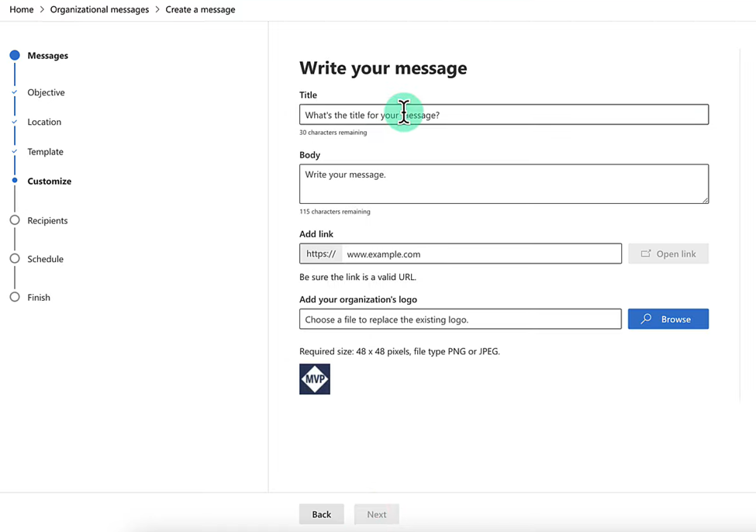
Task: Go to Home in the breadcrumb
Action: tap(22, 9)
